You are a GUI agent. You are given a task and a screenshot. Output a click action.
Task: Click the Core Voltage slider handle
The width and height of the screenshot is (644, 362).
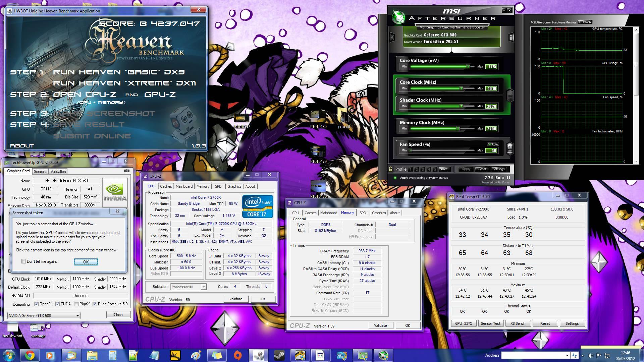468,67
